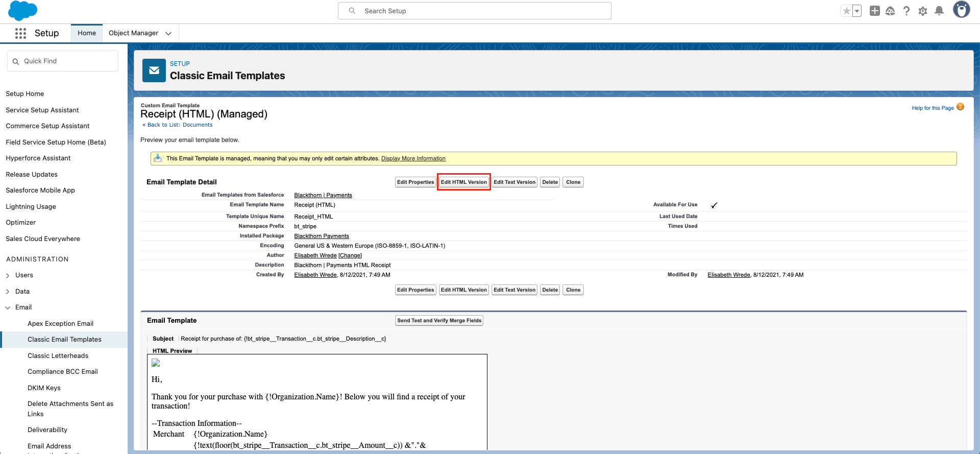980x454 pixels.
Task: Click the Elisabeth Wrede author link
Action: coord(315,256)
